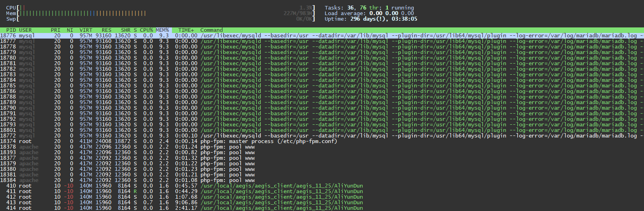
Task: Select mysql process row PID 18783
Action: [x=322, y=75]
